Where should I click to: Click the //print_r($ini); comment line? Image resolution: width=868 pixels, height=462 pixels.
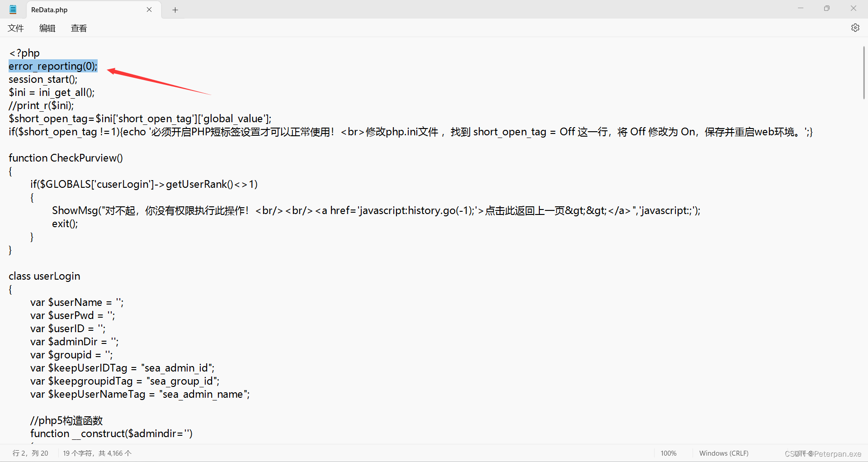click(x=41, y=106)
